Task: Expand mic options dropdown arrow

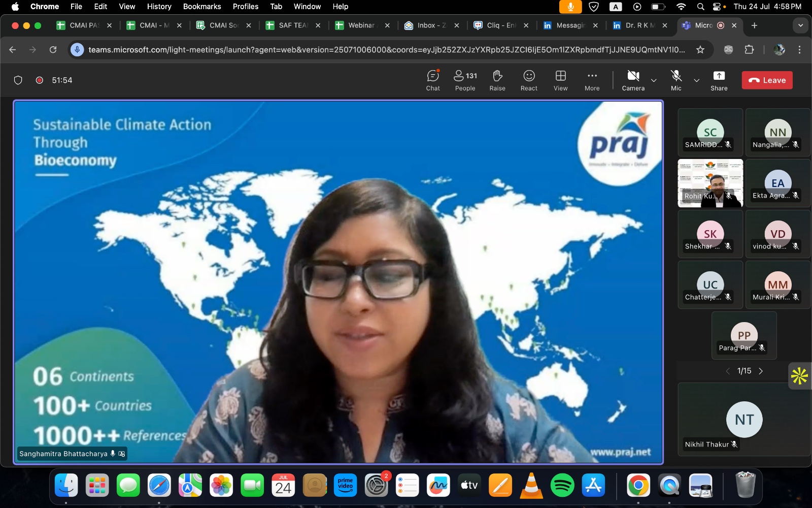Action: pos(697,80)
